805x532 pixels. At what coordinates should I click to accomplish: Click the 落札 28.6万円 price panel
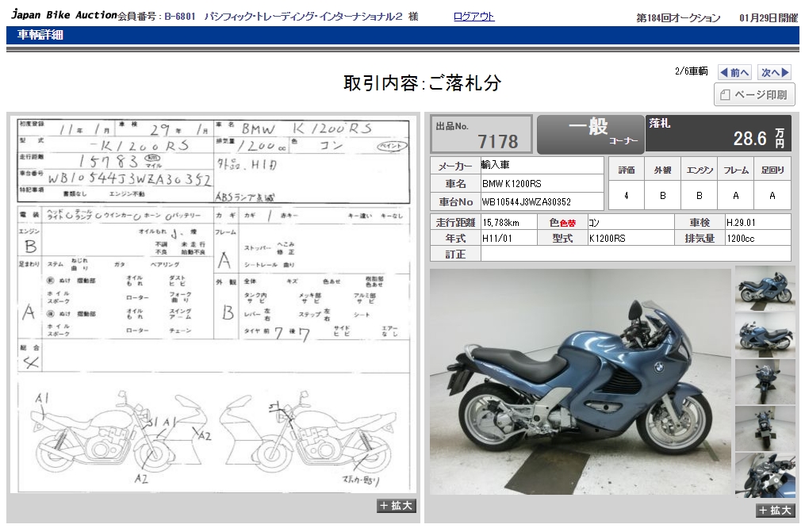718,134
